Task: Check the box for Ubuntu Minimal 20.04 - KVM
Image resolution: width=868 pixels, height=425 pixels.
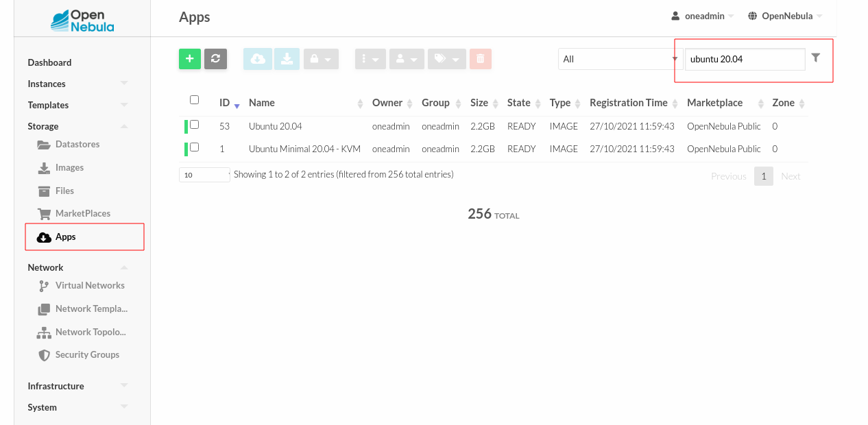Action: point(194,147)
